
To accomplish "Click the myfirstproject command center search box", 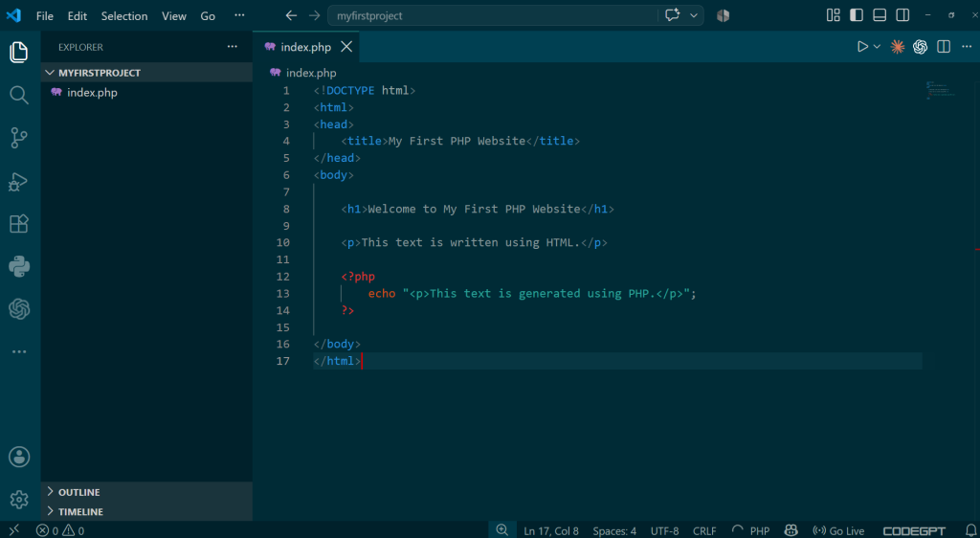I will (493, 15).
